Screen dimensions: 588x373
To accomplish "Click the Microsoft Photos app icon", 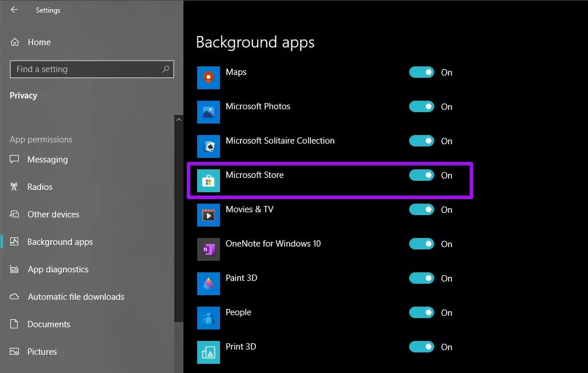I will coord(208,112).
